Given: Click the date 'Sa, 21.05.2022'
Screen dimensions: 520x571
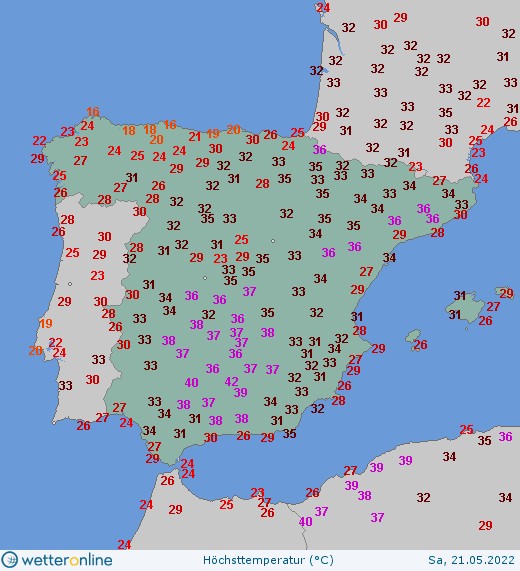Looking at the screenshot, I should pos(471,560).
